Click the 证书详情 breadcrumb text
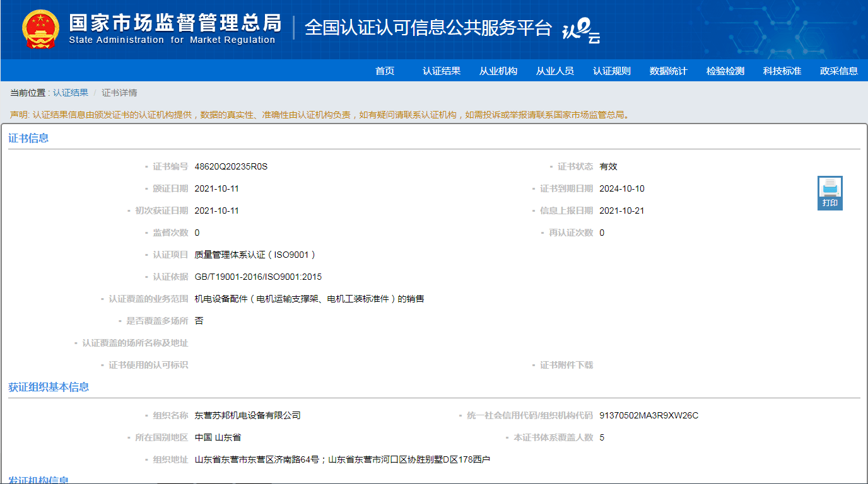Screen dimensions: 868x484 [119, 93]
